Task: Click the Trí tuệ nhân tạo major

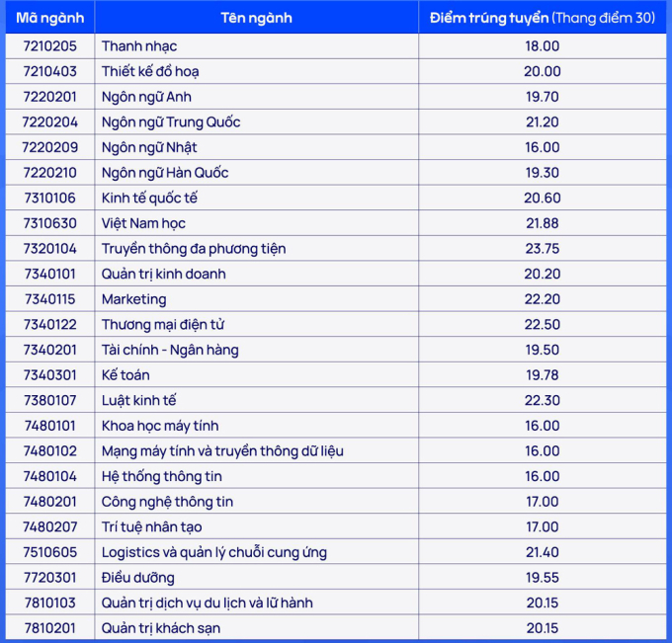Action: tap(152, 526)
